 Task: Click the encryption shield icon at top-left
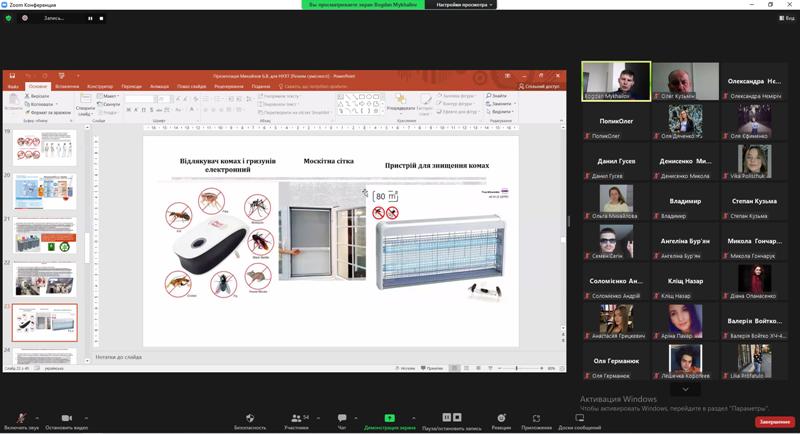click(x=9, y=18)
